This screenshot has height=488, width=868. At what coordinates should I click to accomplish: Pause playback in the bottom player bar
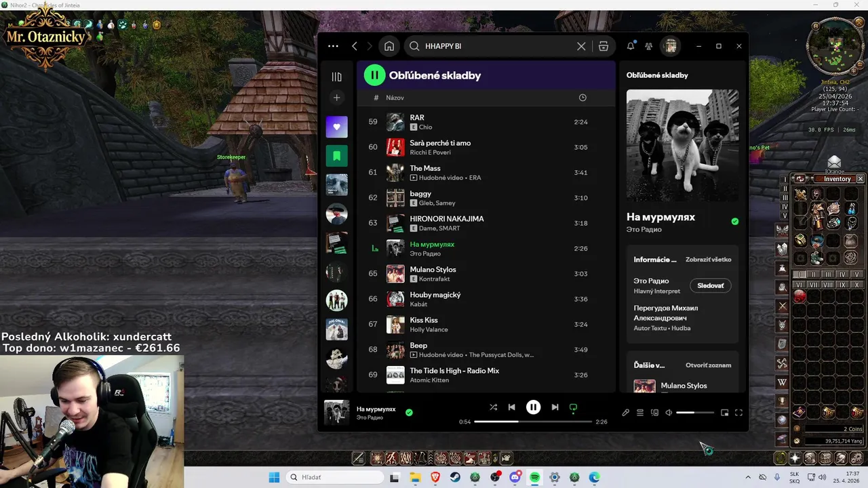tap(533, 407)
